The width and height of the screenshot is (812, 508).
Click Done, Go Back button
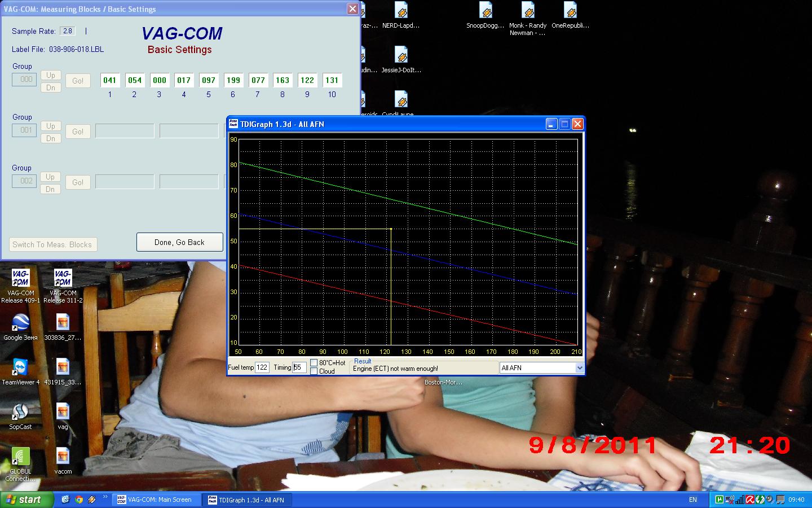click(180, 242)
